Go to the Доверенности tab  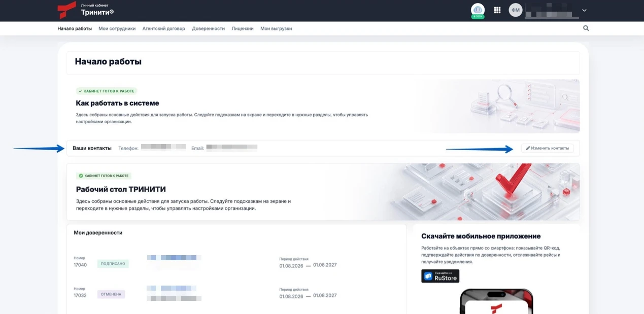click(208, 28)
